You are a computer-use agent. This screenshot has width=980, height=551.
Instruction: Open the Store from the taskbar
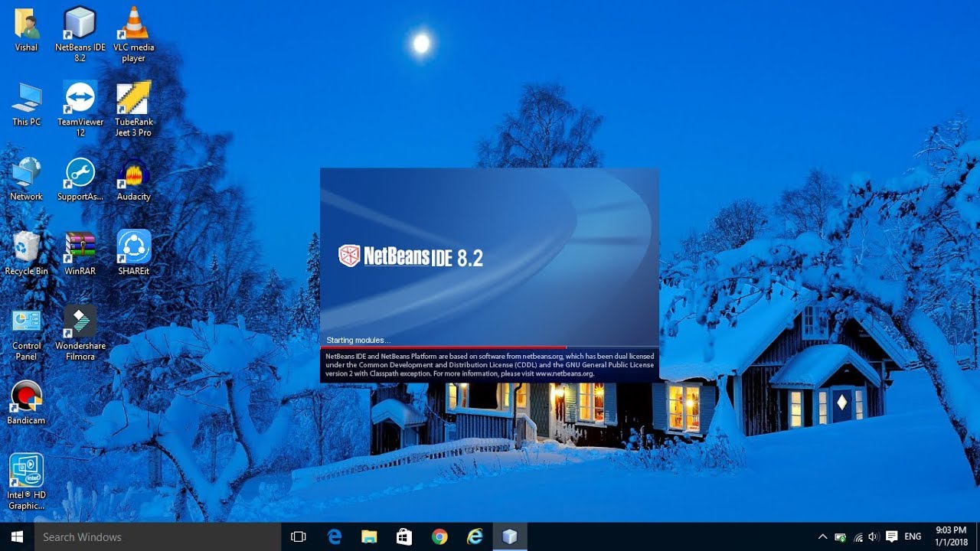coord(404,536)
